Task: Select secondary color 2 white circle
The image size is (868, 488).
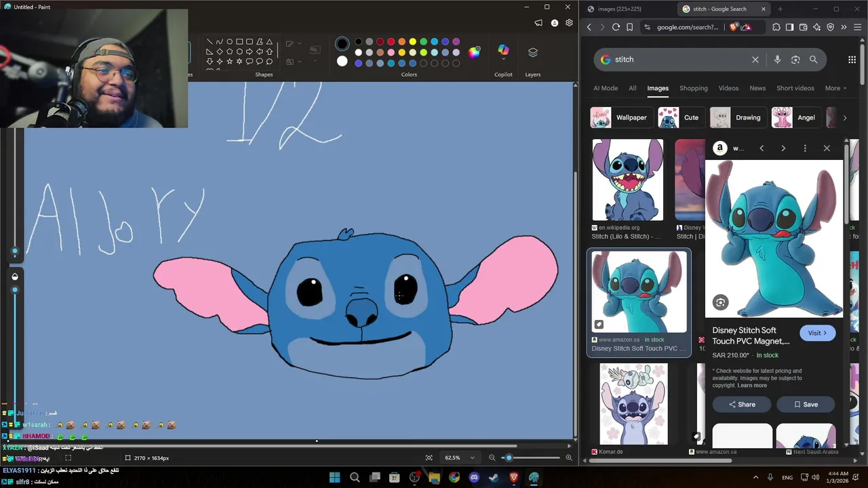Action: [342, 62]
